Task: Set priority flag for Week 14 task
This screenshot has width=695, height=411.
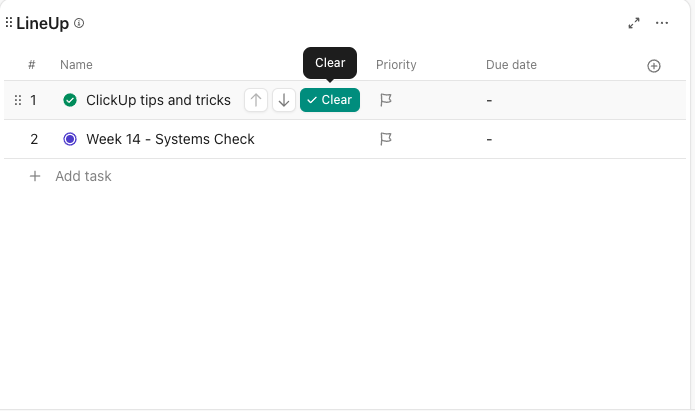Action: 386,139
